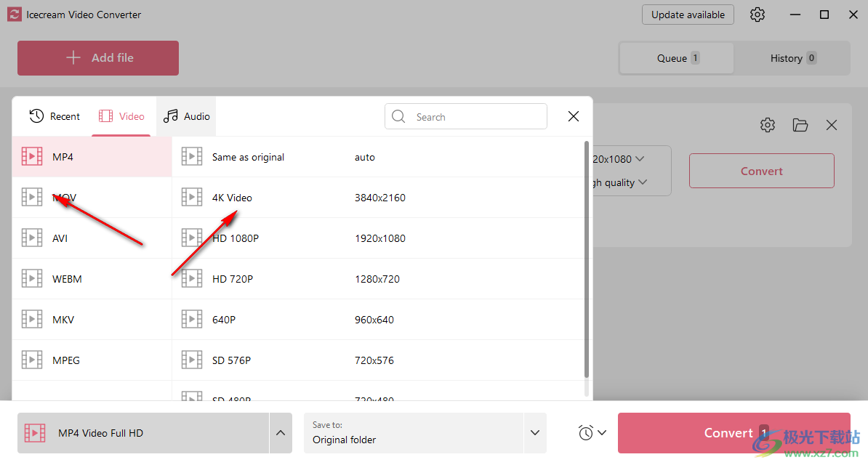This screenshot has width=868, height=465.
Task: Switch to the History tab
Action: [x=792, y=58]
